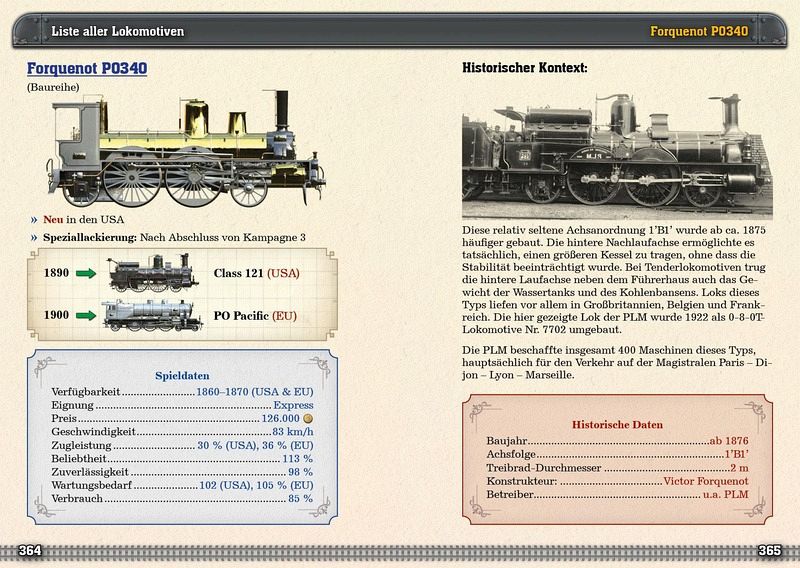Click the chevron bullet before 'Neu in den USA'

[x=33, y=219]
